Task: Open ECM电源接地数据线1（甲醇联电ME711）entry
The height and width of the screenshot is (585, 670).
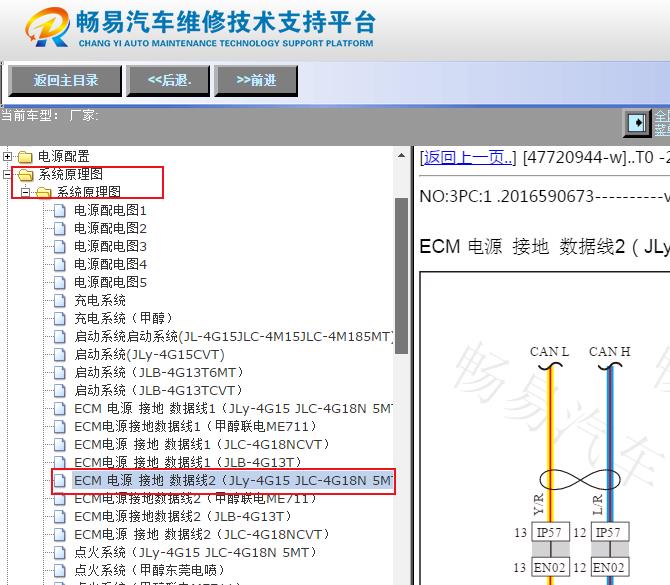Action: click(x=195, y=426)
